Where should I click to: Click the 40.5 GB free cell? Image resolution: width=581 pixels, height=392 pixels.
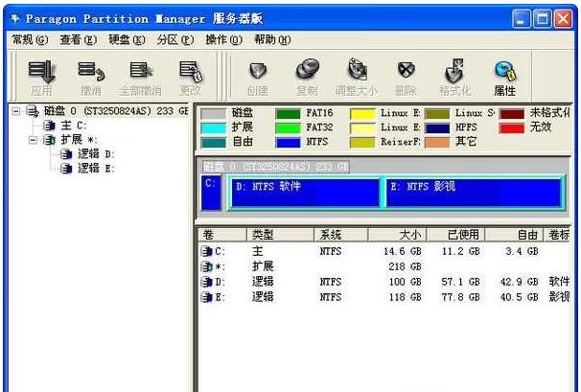tap(519, 297)
